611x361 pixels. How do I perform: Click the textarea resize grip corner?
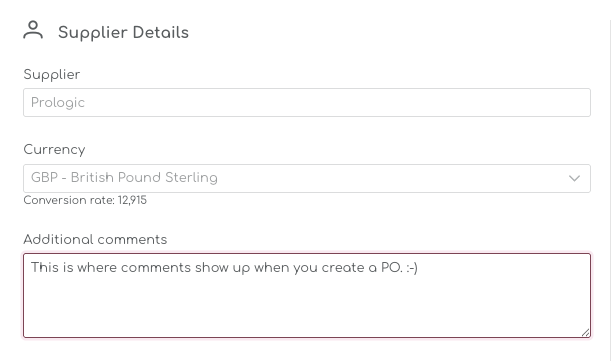[585, 332]
